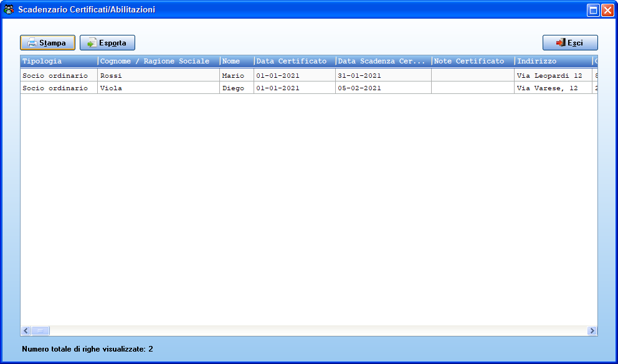618x364 pixels.
Task: Sort by Cognome / Ragione Sociale column header
Action: [x=158, y=61]
